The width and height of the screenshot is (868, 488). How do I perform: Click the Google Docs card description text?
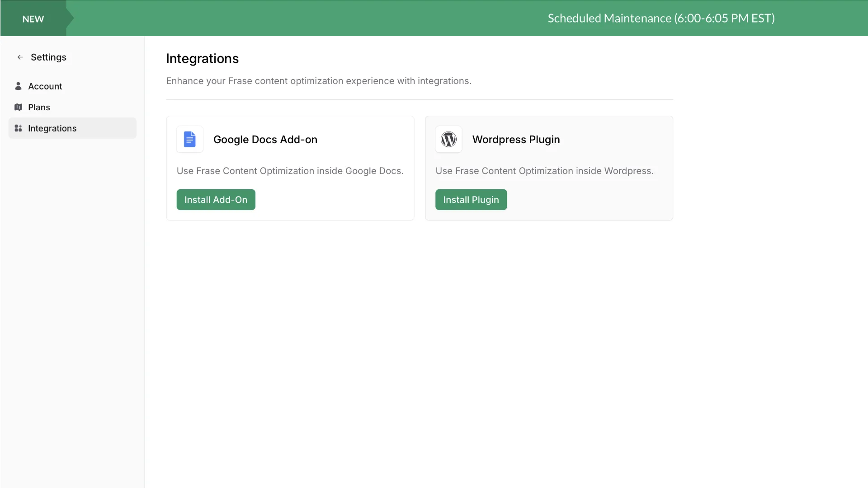pos(290,171)
